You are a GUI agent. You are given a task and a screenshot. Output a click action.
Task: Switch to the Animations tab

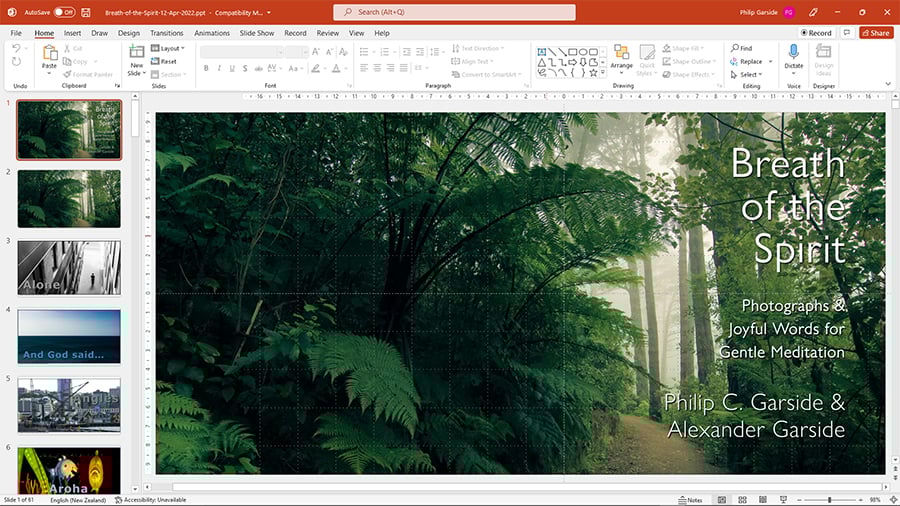point(212,33)
